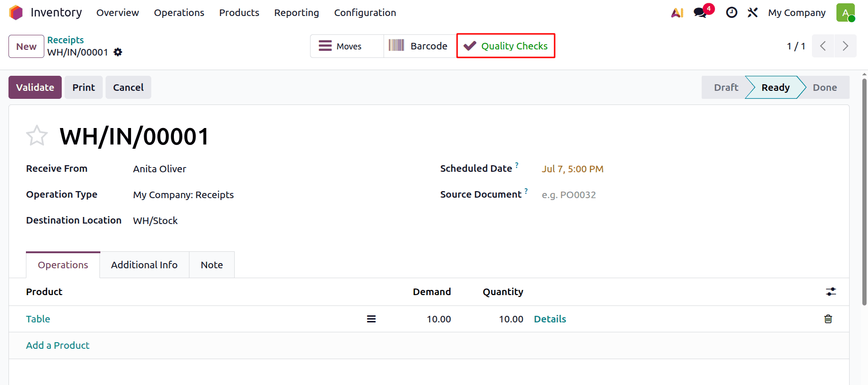Go to the next record arrow
This screenshot has height=385, width=868.
[845, 46]
